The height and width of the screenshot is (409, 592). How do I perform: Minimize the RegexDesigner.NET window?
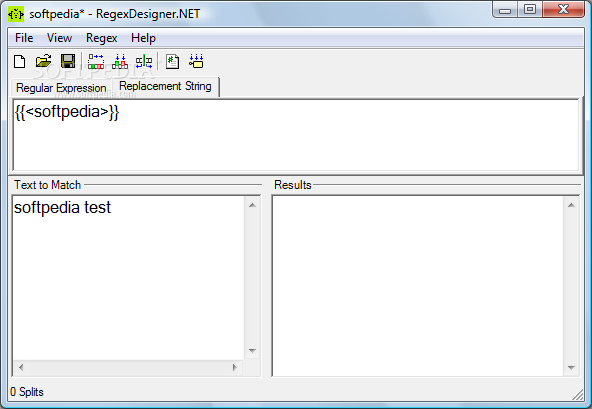pyautogui.click(x=505, y=10)
